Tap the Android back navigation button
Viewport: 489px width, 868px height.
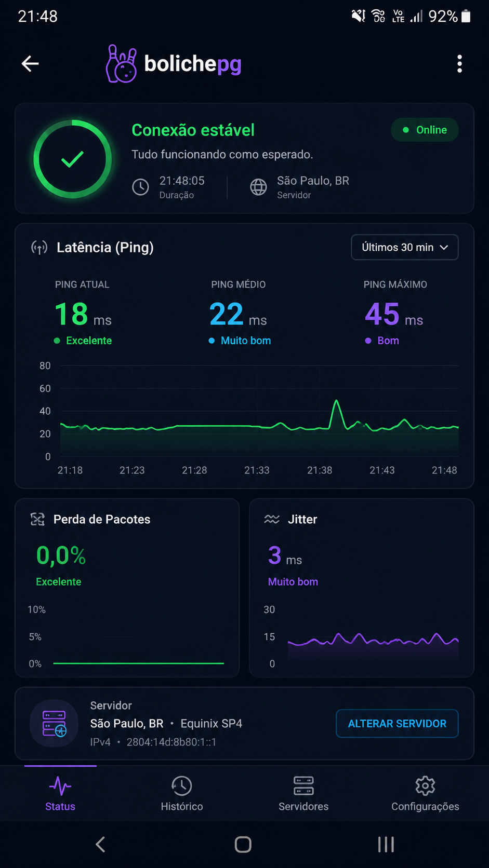[101, 845]
